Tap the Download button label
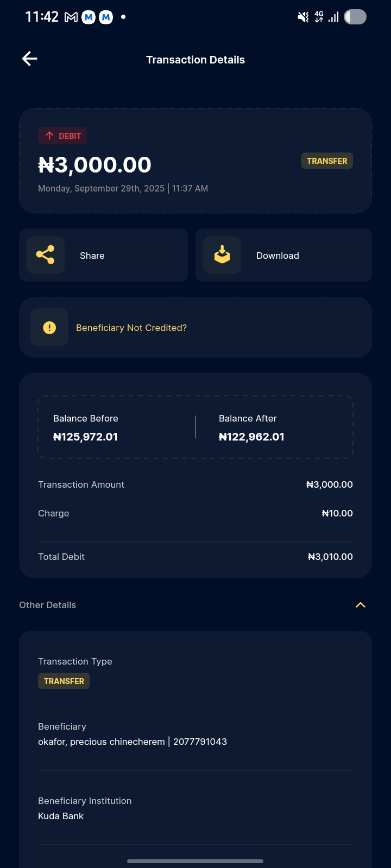Screen dimensions: 391x868 [278, 256]
